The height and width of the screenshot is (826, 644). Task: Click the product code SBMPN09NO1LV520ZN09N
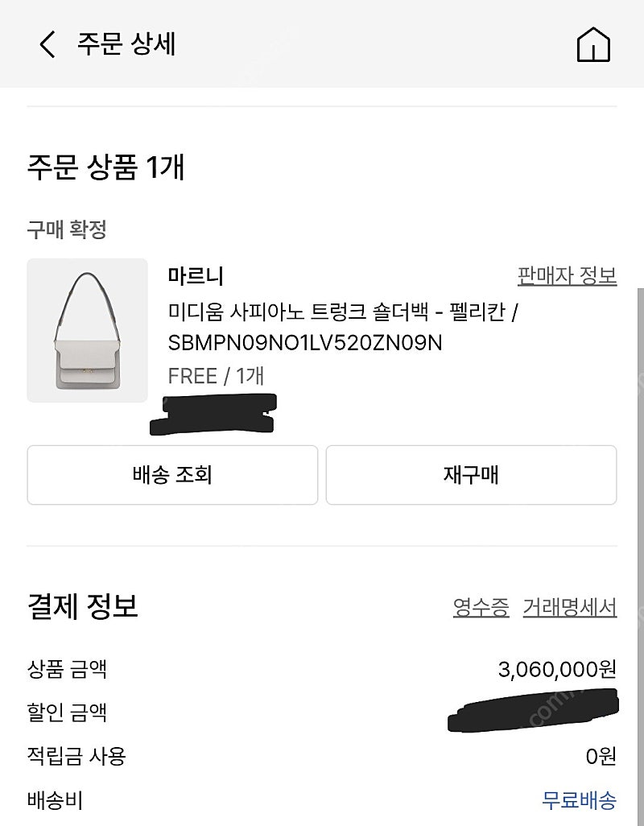(305, 343)
